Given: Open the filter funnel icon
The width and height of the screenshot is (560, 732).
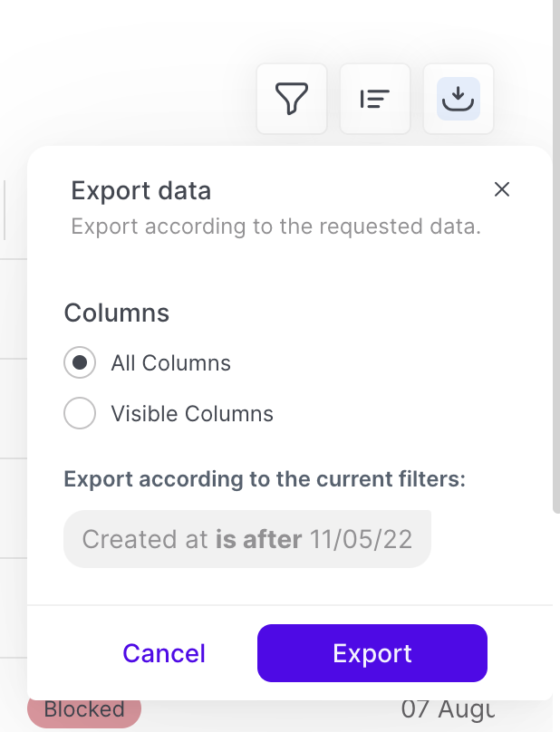Looking at the screenshot, I should (x=291, y=99).
